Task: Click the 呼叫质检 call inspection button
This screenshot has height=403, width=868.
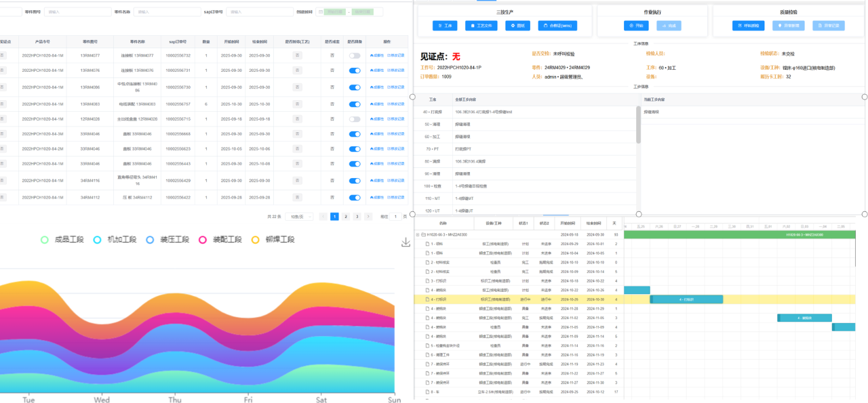Action: click(x=748, y=26)
